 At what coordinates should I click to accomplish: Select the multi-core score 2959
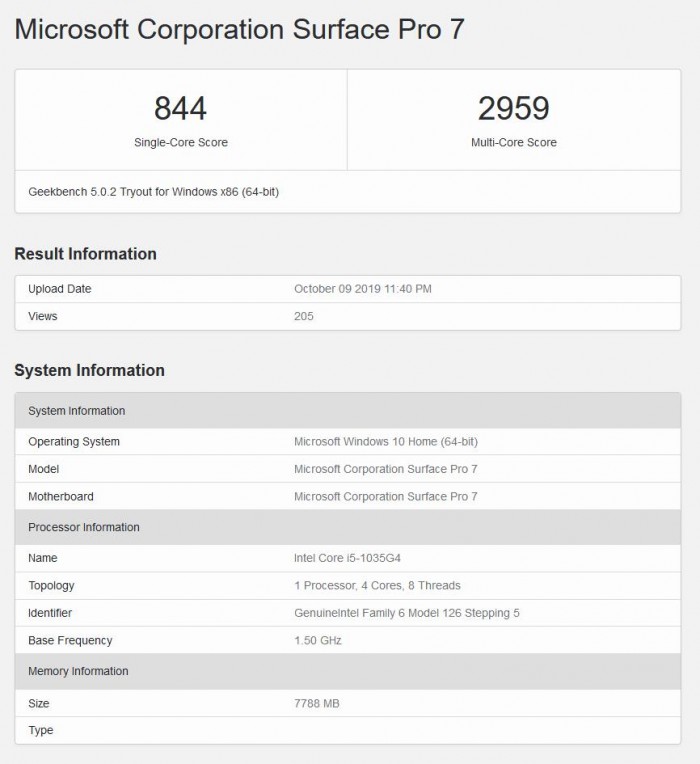pos(513,108)
